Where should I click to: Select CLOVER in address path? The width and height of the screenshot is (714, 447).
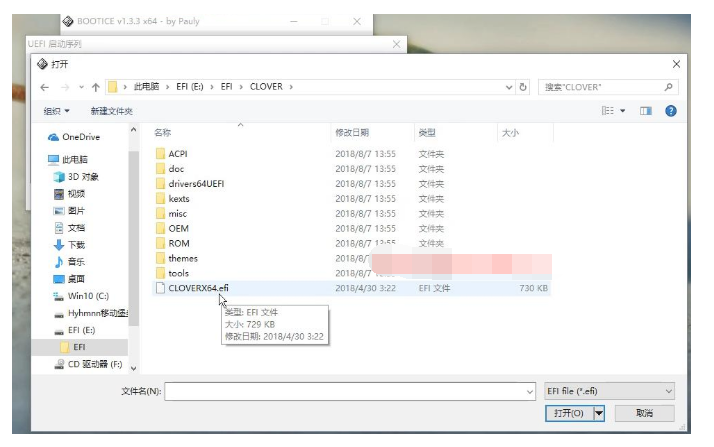tap(266, 86)
